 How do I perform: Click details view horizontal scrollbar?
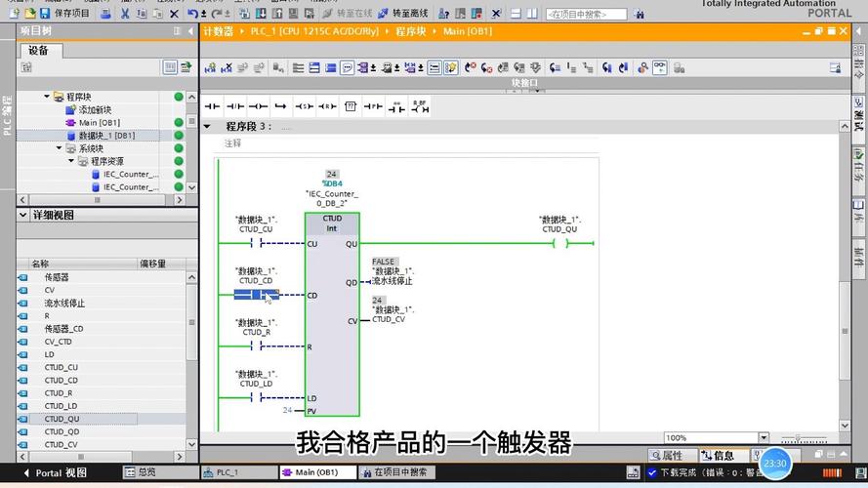pyautogui.click(x=81, y=457)
